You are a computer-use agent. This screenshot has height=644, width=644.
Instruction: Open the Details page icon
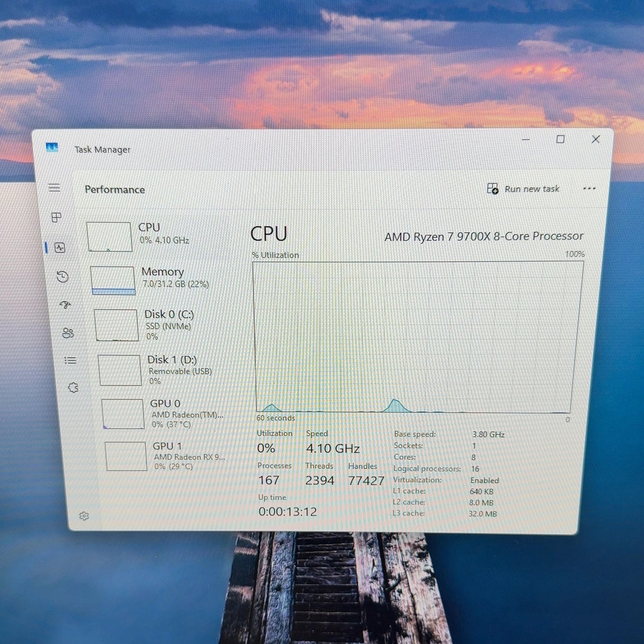click(x=70, y=360)
